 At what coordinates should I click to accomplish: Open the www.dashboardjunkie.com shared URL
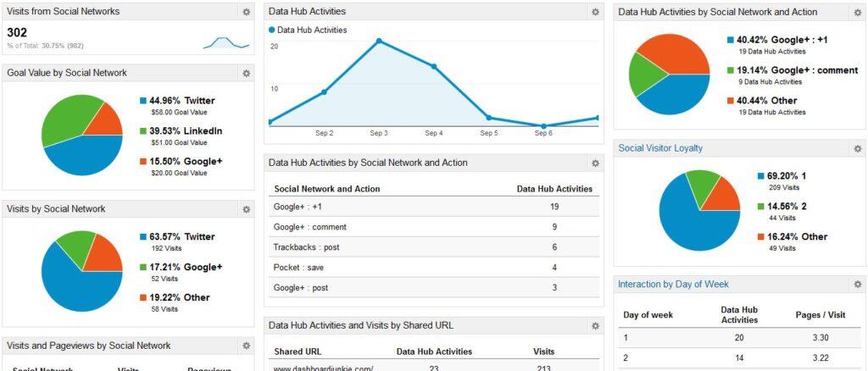tap(323, 368)
